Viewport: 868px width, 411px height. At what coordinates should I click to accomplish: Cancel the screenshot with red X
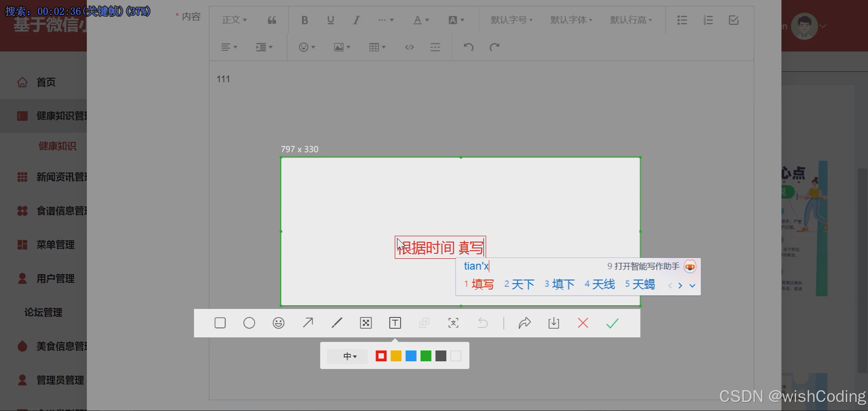(583, 323)
